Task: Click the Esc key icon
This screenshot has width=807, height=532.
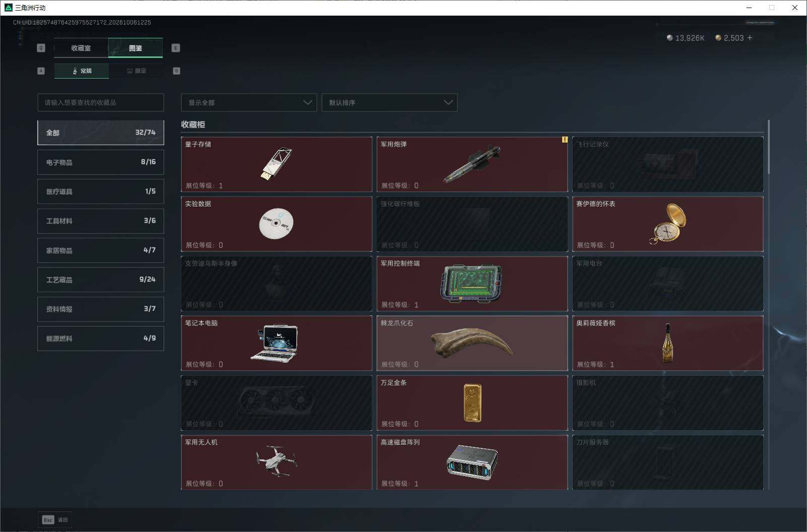Action: [48, 520]
